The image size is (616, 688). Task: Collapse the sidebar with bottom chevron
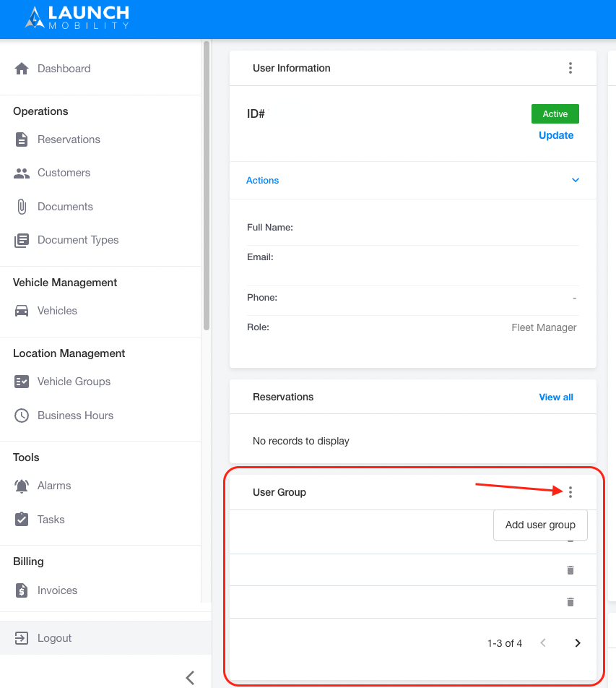tap(190, 677)
